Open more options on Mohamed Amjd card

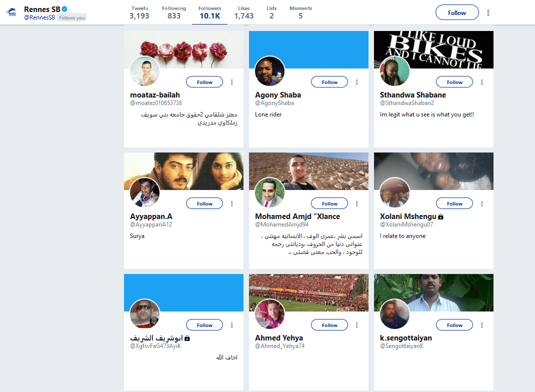(357, 203)
